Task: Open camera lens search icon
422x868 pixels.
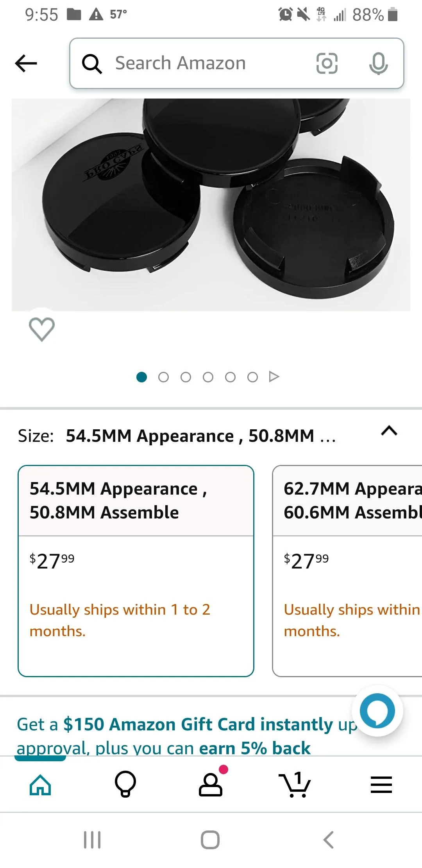Action: point(327,63)
